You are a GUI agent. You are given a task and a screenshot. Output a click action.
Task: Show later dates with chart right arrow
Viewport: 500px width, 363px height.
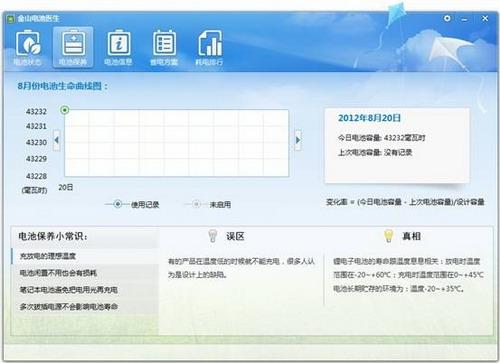click(298, 140)
